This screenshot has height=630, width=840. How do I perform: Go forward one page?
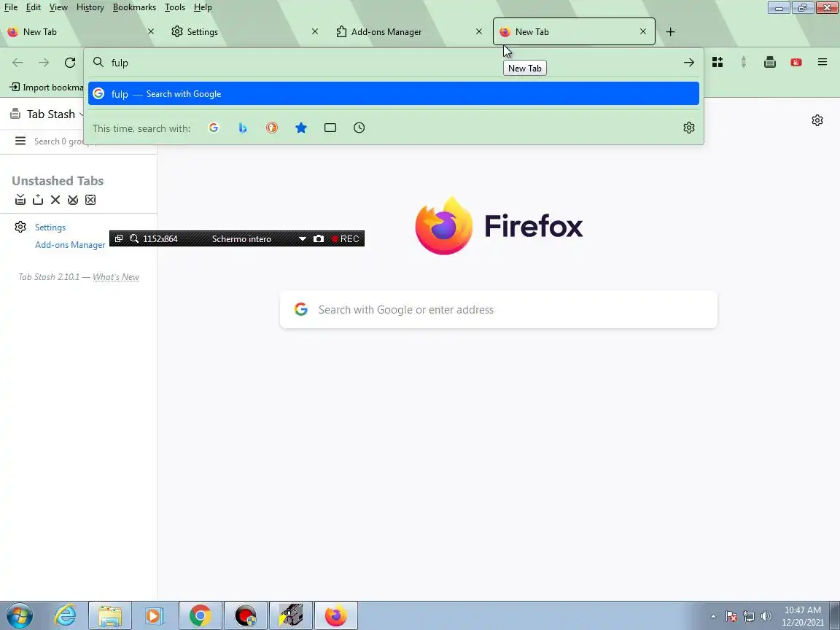[x=44, y=63]
